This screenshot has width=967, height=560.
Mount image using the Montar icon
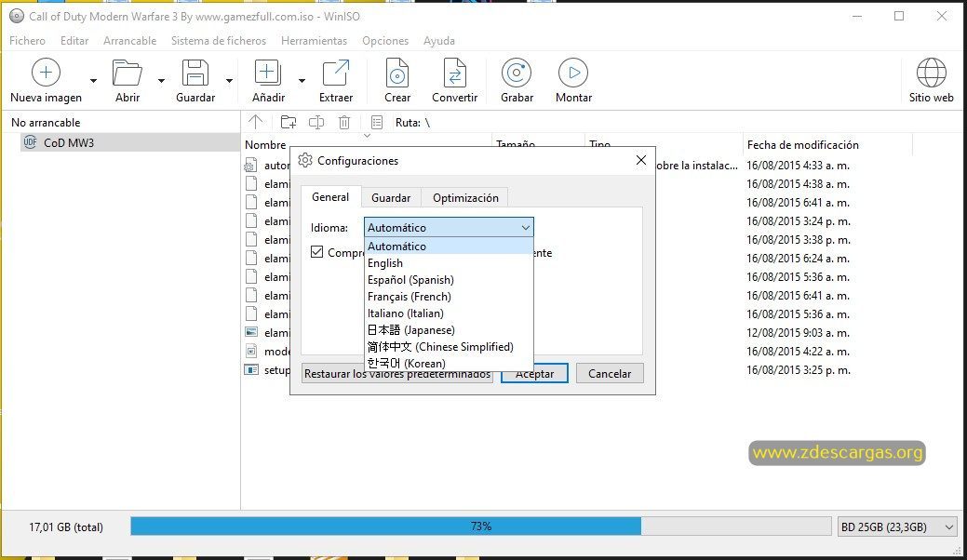coord(573,73)
